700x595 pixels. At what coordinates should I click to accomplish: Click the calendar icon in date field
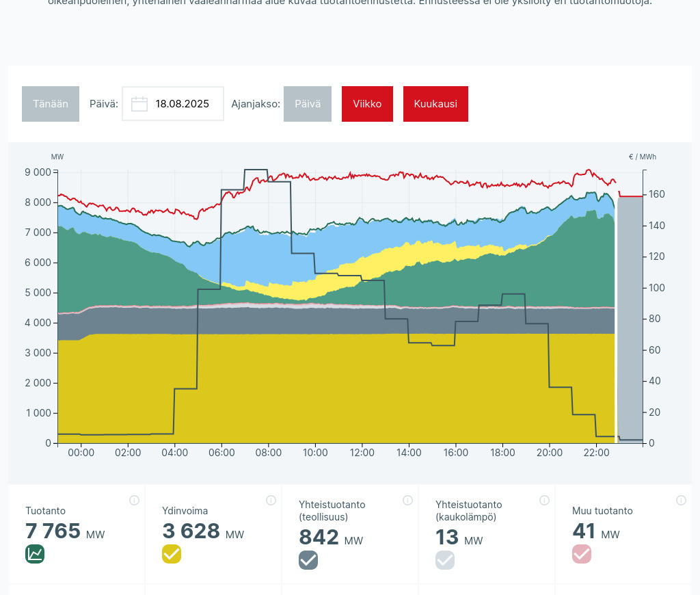[139, 104]
